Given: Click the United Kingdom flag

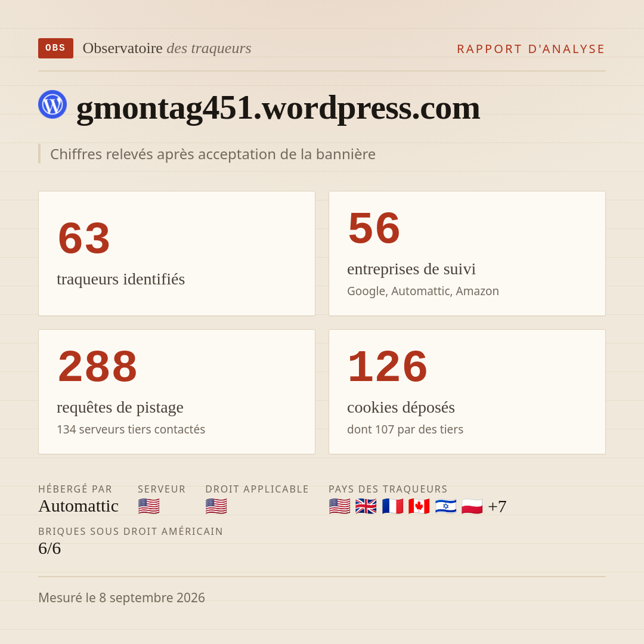Looking at the screenshot, I should pos(366,506).
